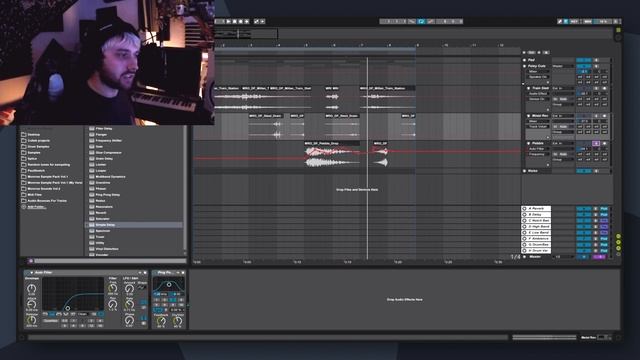Select the A Reverb return track header
This screenshot has width=640, height=360.
(536, 209)
